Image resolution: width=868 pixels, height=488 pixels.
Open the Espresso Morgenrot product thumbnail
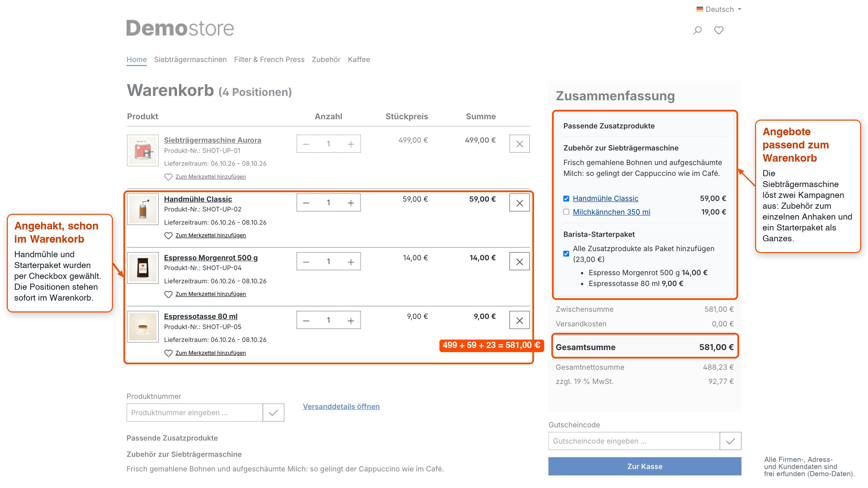tap(143, 268)
